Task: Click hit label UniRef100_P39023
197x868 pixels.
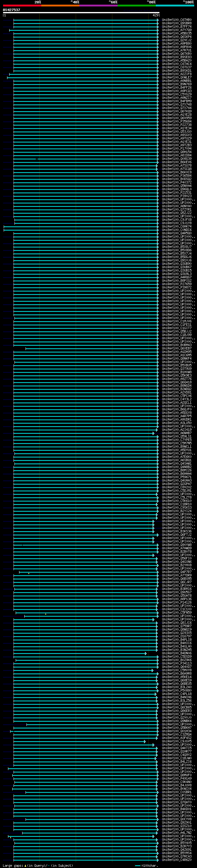Action: point(177,196)
